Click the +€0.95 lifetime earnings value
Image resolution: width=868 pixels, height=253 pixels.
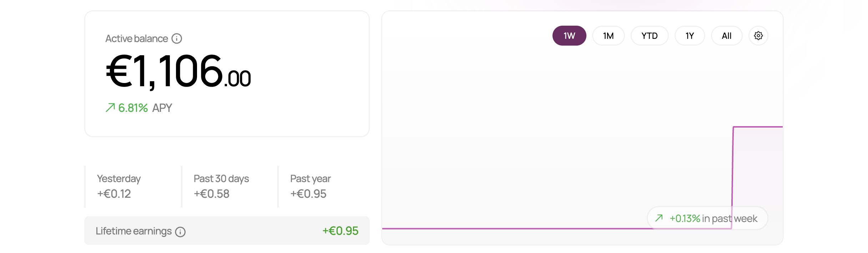coord(340,231)
